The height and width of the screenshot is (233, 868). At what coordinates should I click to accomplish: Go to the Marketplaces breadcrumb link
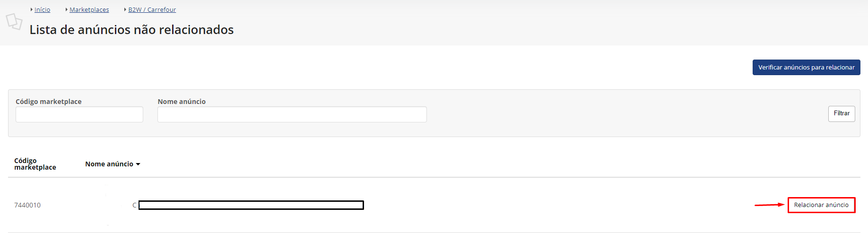(x=89, y=9)
